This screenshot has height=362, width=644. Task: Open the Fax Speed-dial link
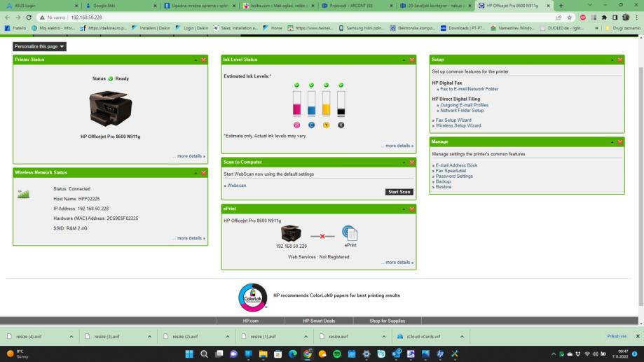click(x=451, y=171)
